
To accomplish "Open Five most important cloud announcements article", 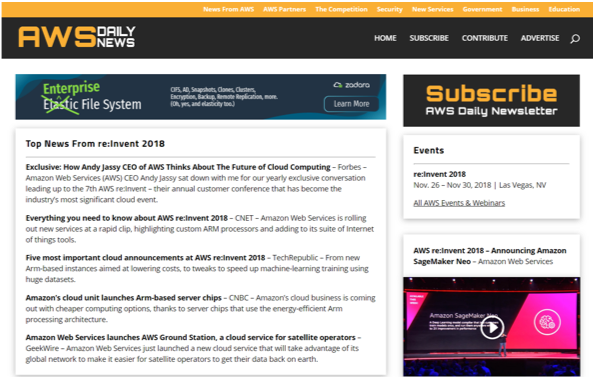I will click(x=145, y=258).
